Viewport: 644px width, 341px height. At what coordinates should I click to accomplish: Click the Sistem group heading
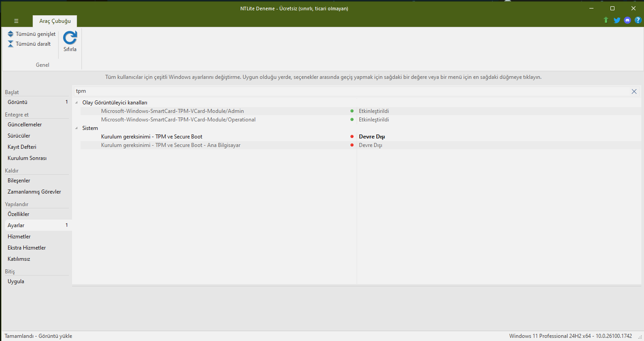click(x=90, y=128)
